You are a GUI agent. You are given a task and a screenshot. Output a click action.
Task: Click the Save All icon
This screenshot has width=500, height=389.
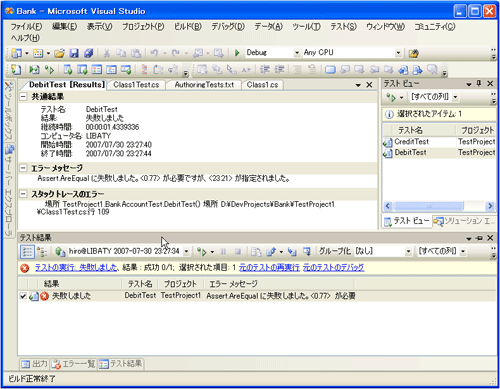coord(88,53)
